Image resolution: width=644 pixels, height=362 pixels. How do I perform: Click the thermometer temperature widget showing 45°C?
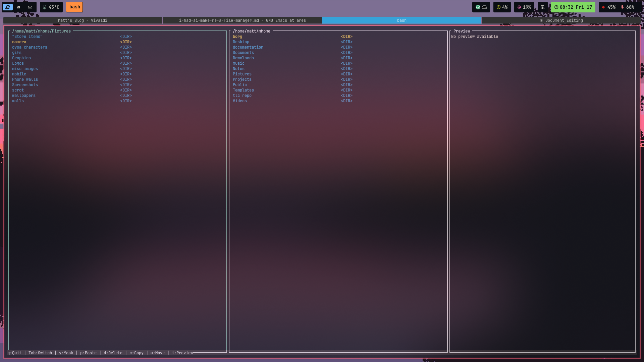[51, 7]
